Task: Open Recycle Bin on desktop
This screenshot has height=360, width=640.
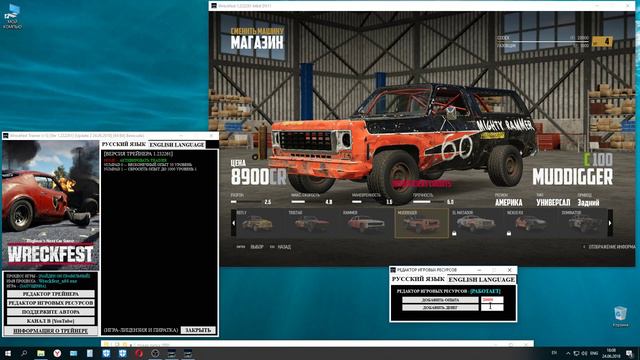Action: (620, 317)
